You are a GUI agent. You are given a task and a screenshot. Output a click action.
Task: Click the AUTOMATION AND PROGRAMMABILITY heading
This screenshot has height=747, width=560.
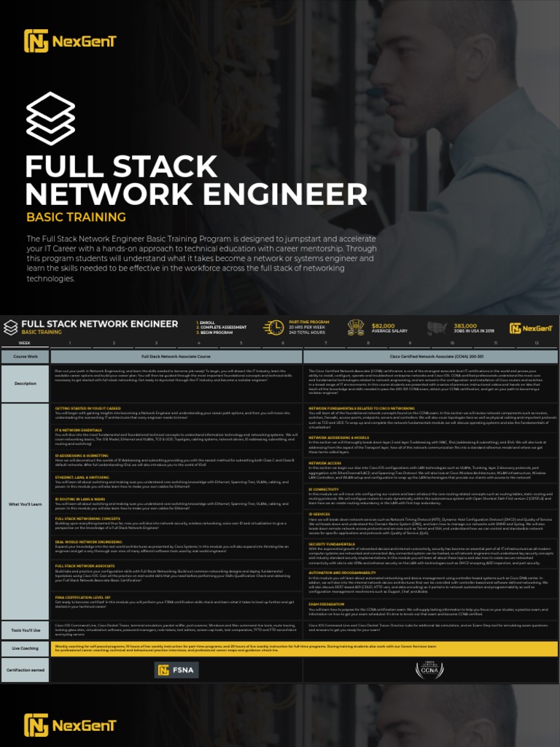(342, 573)
